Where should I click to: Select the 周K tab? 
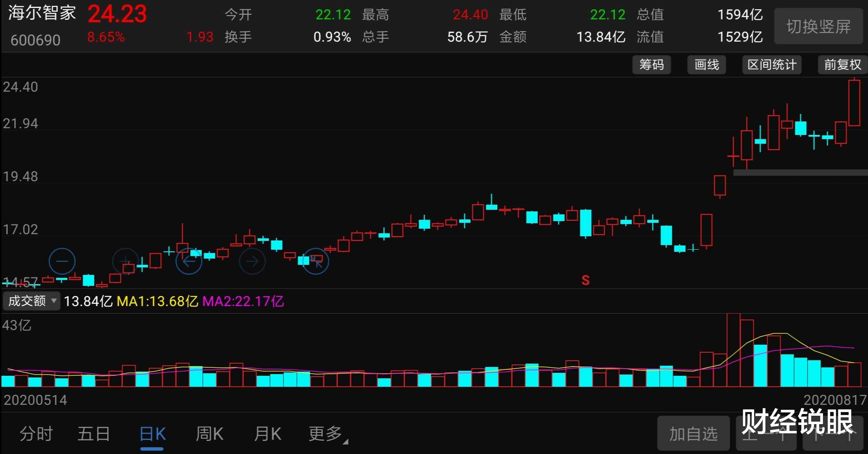tap(210, 433)
